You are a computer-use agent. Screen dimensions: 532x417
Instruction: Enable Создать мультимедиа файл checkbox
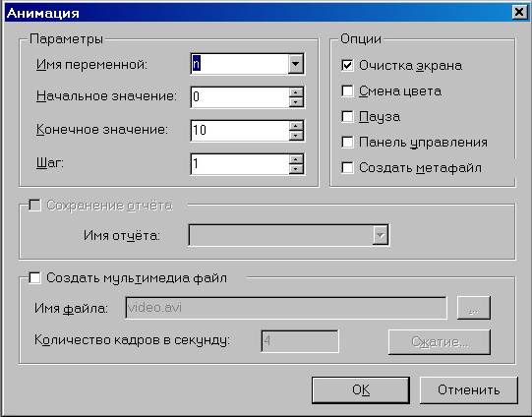[x=34, y=278]
